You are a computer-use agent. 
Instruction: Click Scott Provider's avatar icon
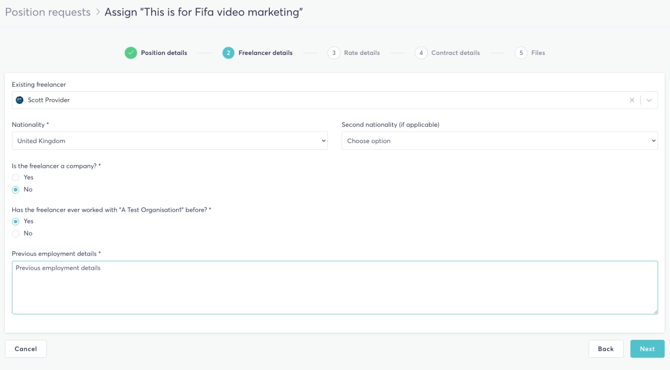coord(20,100)
